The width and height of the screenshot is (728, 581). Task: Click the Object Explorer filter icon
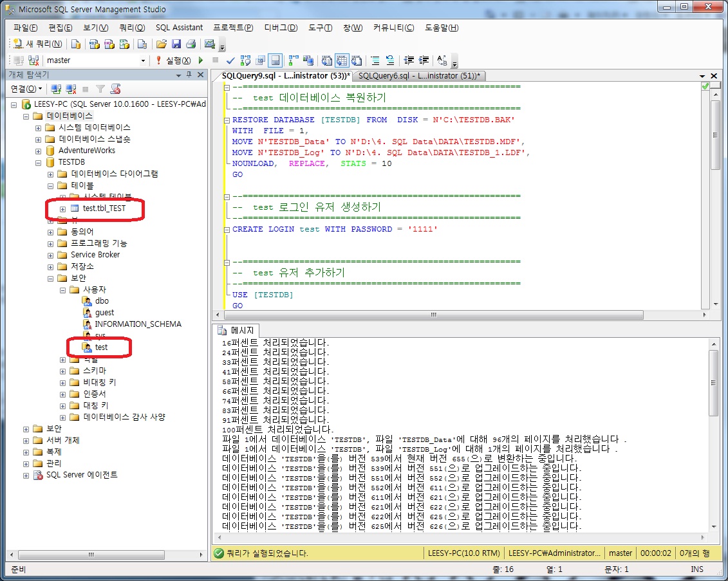point(100,89)
